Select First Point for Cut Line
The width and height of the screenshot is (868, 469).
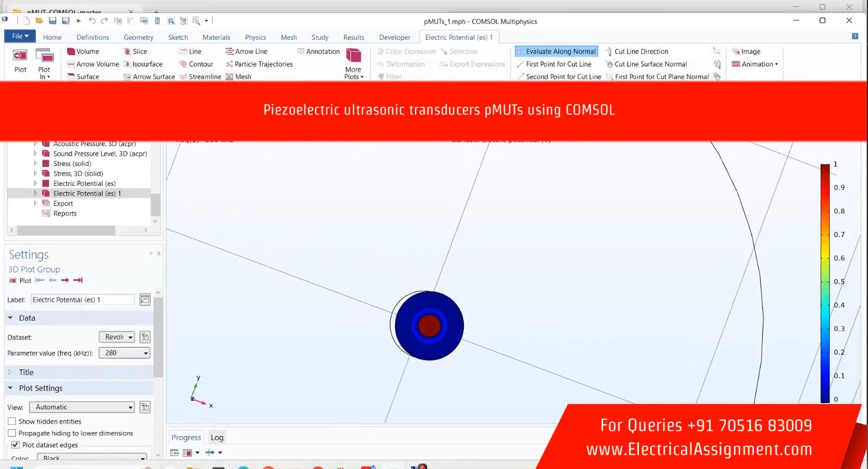tap(554, 64)
